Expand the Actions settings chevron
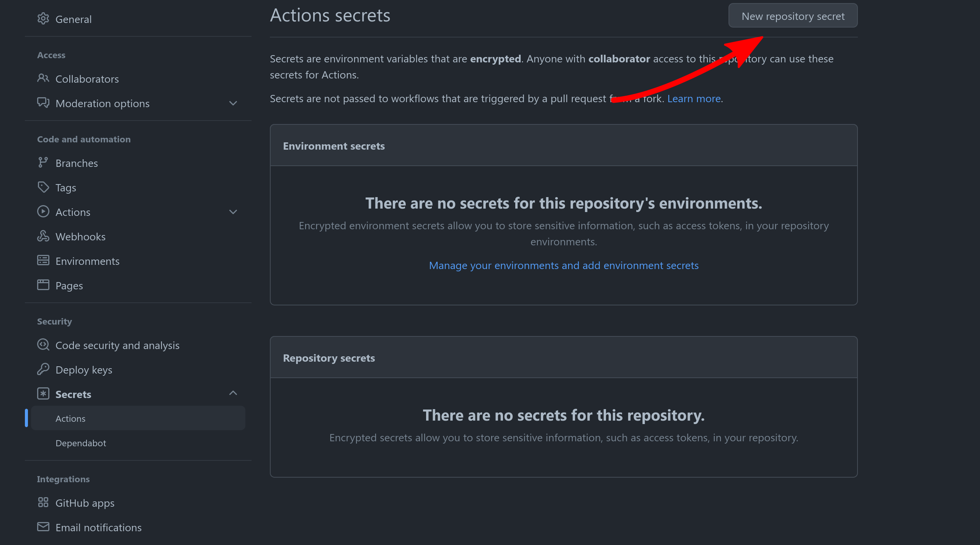 click(x=233, y=212)
